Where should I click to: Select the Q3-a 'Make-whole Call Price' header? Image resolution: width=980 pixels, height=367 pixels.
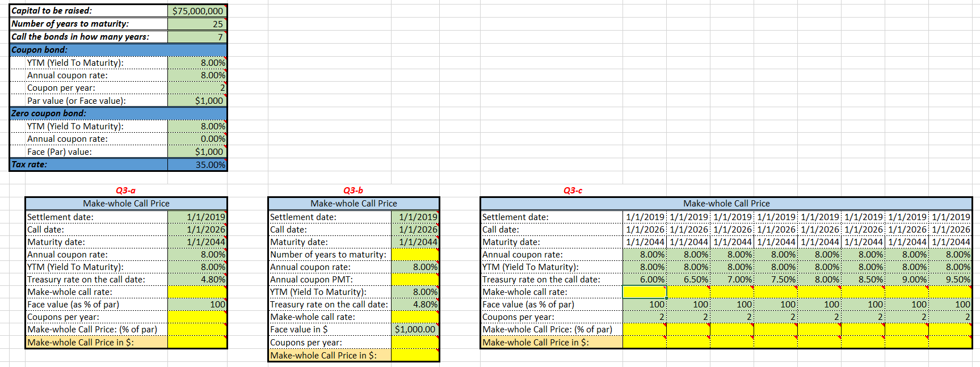pos(126,203)
